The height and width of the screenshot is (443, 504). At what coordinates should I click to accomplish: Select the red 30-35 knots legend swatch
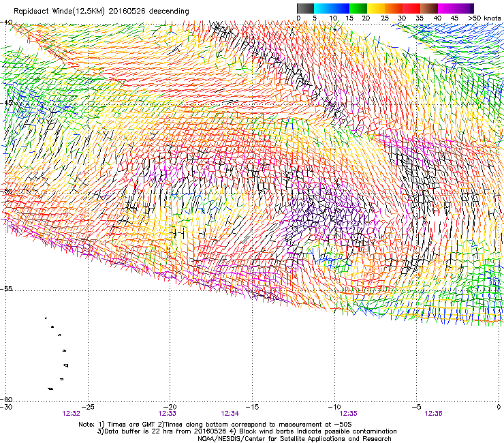(x=412, y=8)
